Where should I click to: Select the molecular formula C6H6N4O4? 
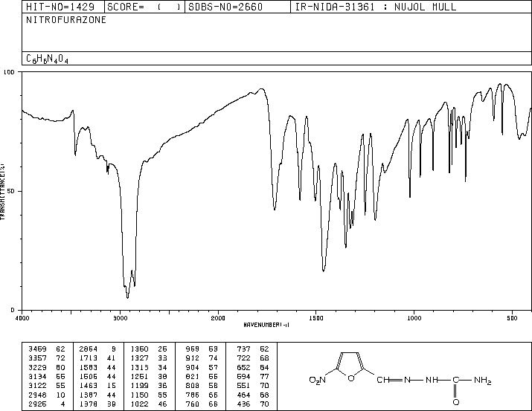pyautogui.click(x=47, y=59)
